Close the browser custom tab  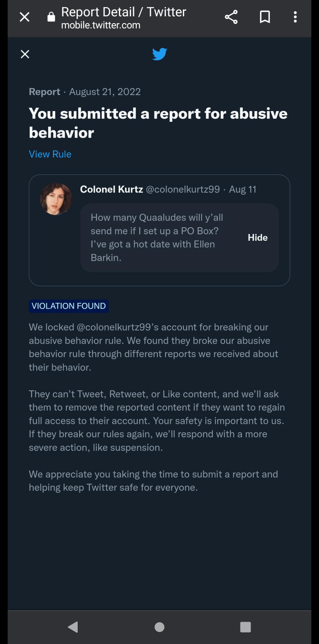click(x=25, y=17)
